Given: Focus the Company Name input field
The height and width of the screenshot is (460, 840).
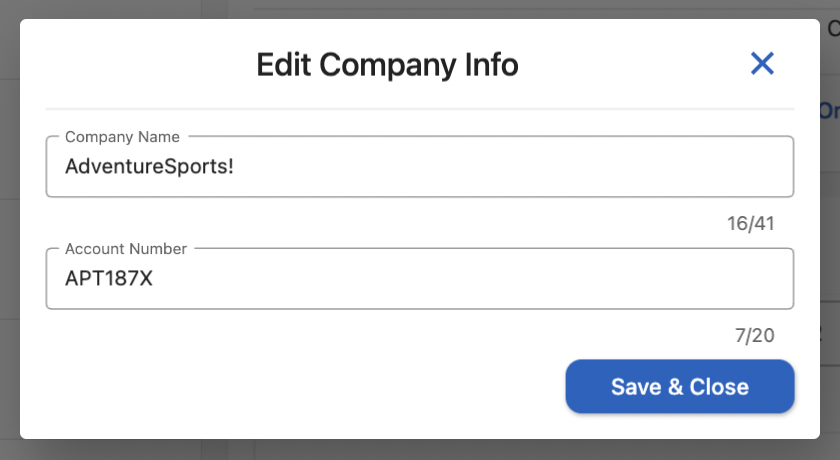Looking at the screenshot, I should [420, 167].
